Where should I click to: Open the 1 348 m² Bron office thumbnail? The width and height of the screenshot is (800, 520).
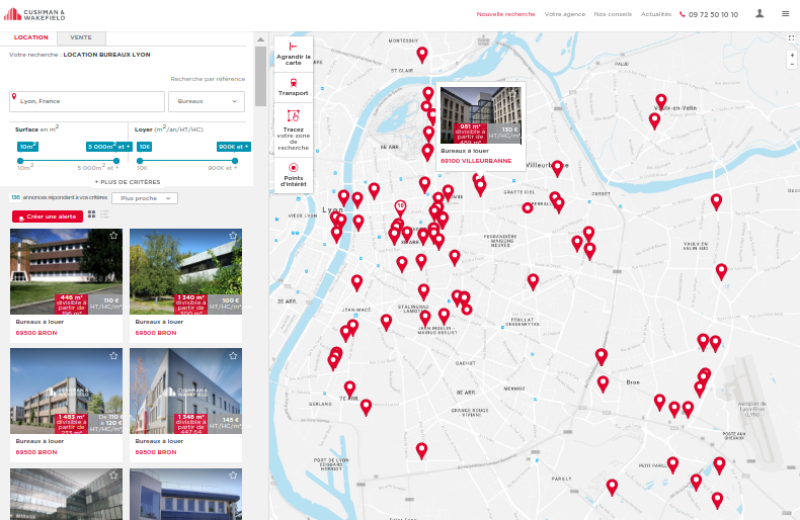pyautogui.click(x=186, y=391)
